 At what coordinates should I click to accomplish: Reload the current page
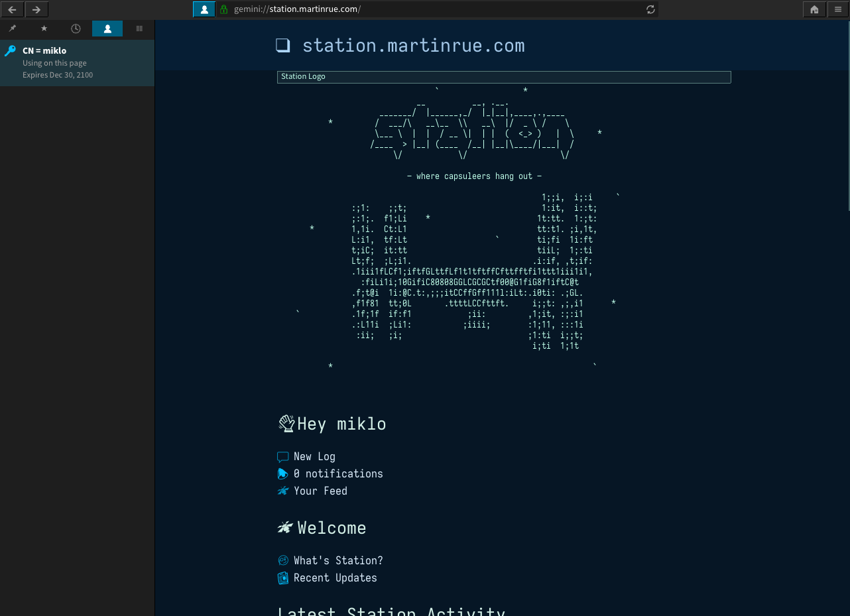coord(650,9)
